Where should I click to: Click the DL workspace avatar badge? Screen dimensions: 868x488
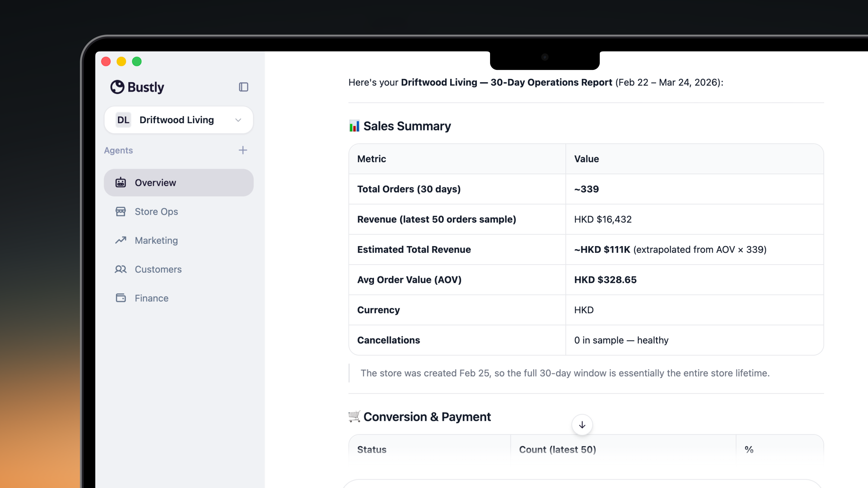[123, 120]
